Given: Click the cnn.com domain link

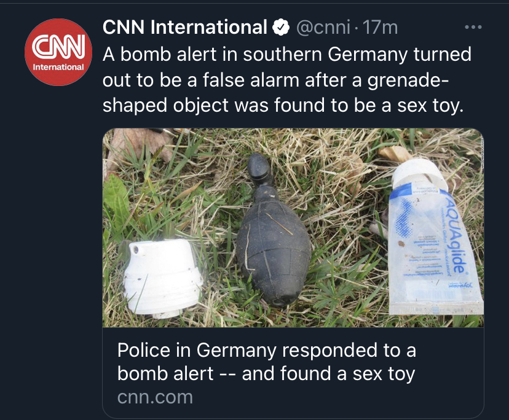Looking at the screenshot, I should [x=155, y=397].
